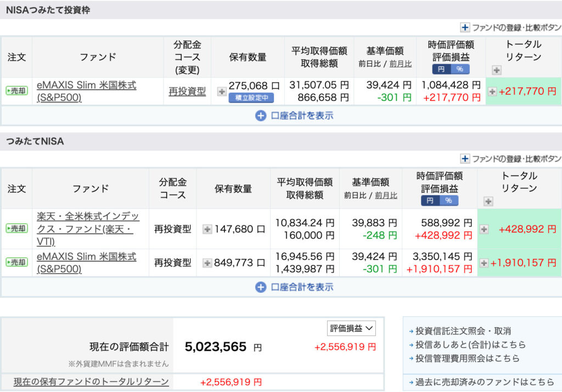Click the 積立設定中 badge
562x392 pixels.
coord(251,98)
